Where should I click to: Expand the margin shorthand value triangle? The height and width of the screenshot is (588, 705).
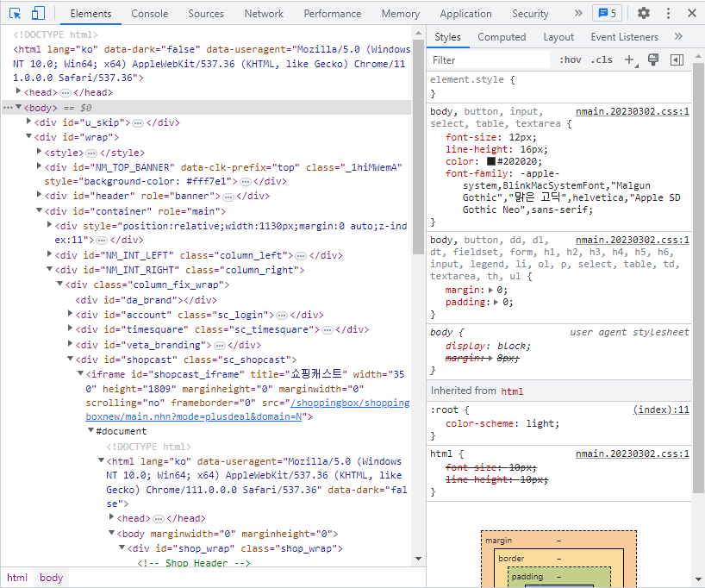pyautogui.click(x=491, y=291)
